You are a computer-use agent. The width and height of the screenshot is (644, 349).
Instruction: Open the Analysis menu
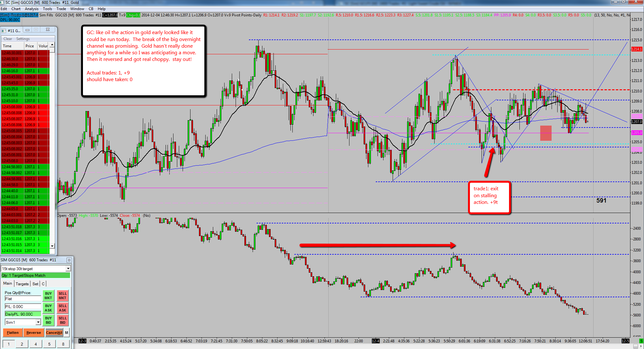click(32, 9)
